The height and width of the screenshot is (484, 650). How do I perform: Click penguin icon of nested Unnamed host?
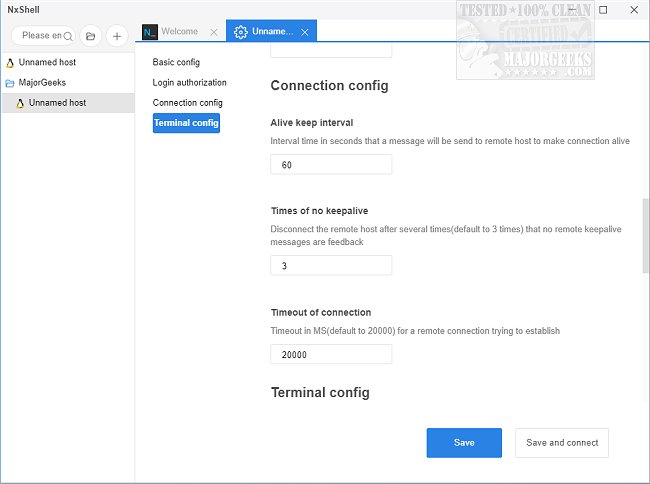[20, 102]
